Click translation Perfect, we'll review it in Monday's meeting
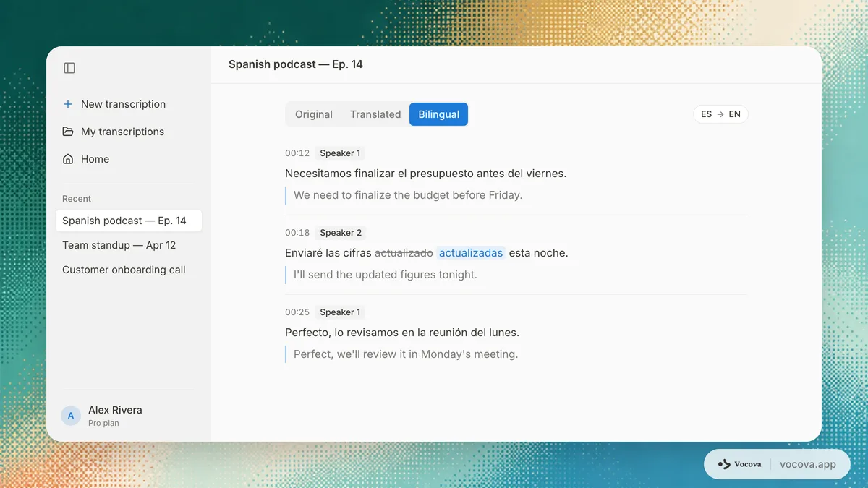The height and width of the screenshot is (488, 868). click(x=406, y=354)
